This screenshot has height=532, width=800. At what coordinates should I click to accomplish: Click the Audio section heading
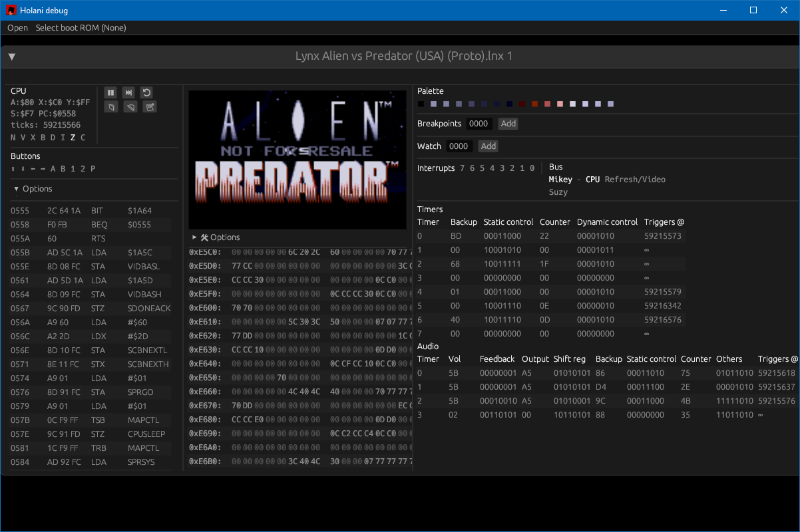point(428,346)
